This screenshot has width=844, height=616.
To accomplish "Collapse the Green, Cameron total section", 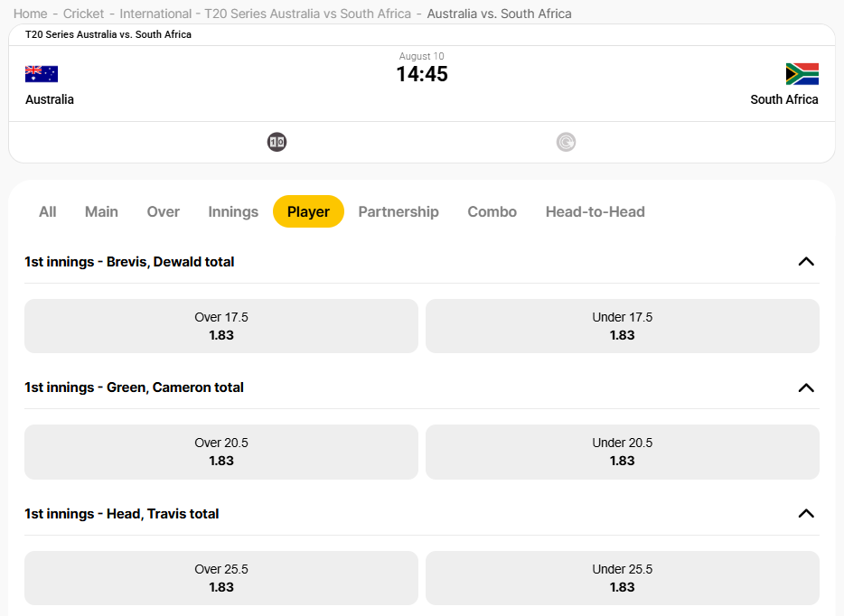I will click(805, 387).
